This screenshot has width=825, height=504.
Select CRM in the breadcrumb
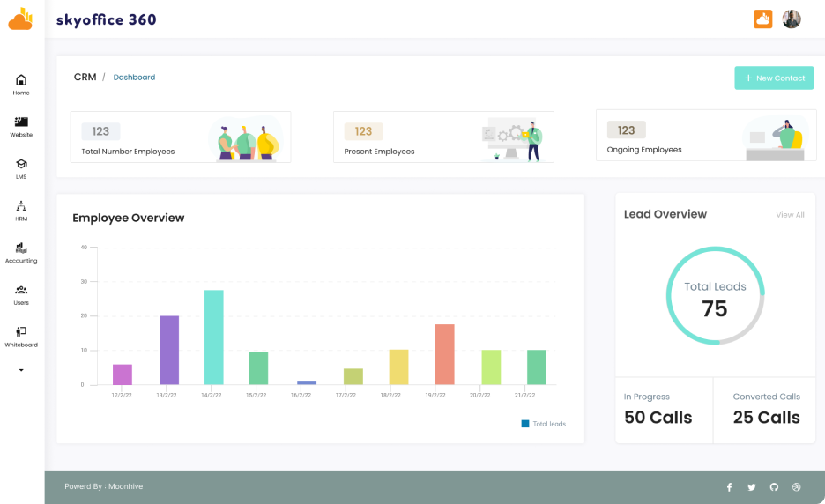click(85, 78)
